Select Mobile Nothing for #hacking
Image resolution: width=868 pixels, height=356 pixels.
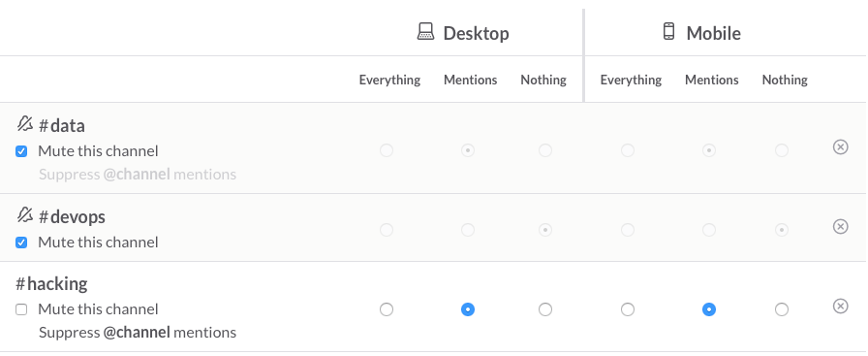782,309
